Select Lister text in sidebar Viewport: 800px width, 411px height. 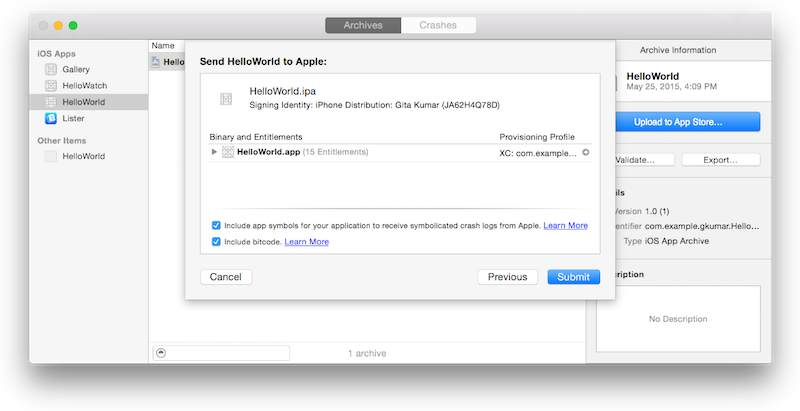click(x=73, y=118)
